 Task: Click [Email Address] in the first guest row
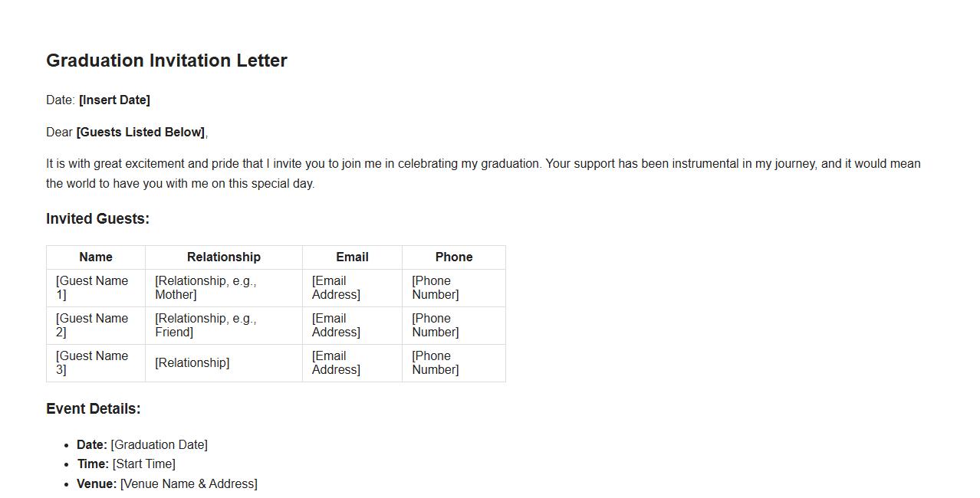coord(336,288)
